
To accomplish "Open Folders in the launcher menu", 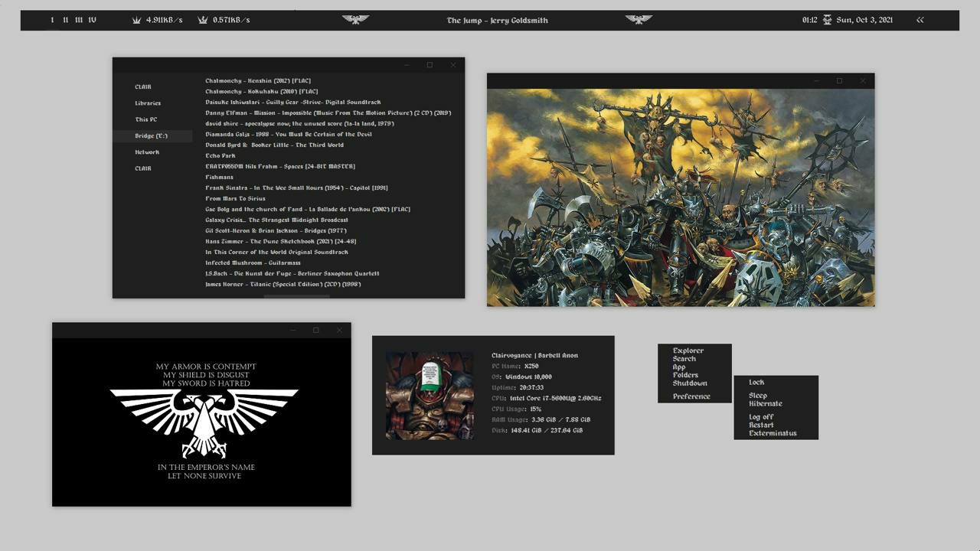I will (x=685, y=375).
